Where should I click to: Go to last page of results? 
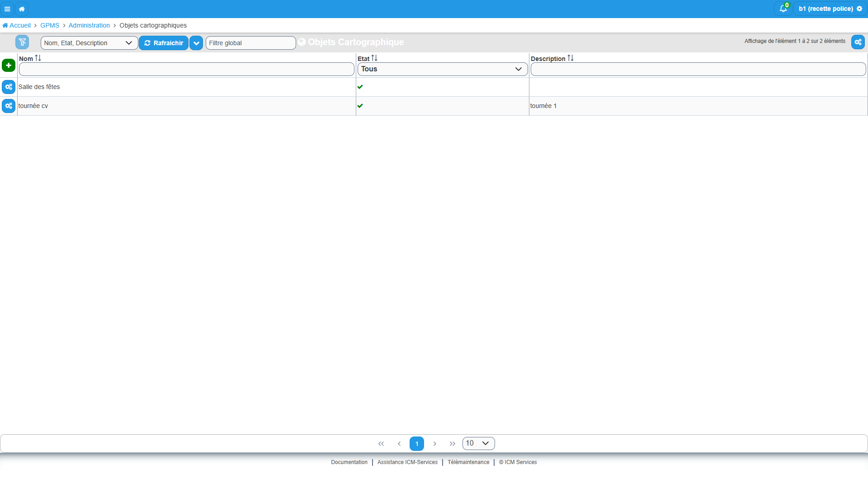[453, 444]
